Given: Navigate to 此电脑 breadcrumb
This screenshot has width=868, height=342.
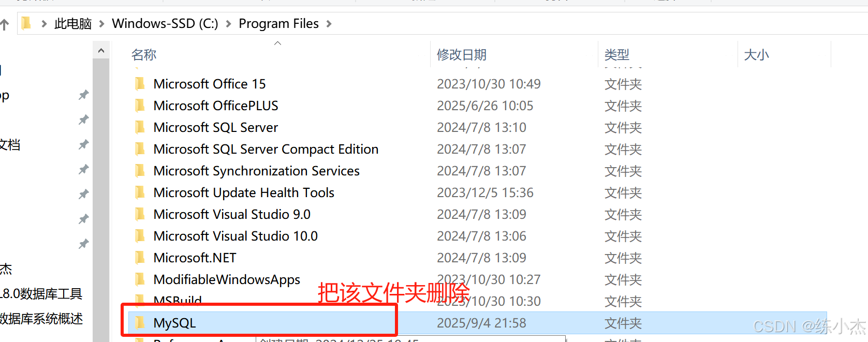Looking at the screenshot, I should (73, 24).
